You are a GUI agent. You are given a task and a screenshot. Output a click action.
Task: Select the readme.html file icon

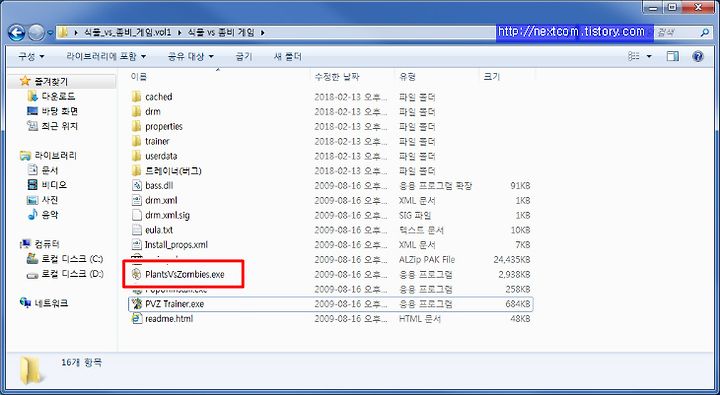[136, 318]
